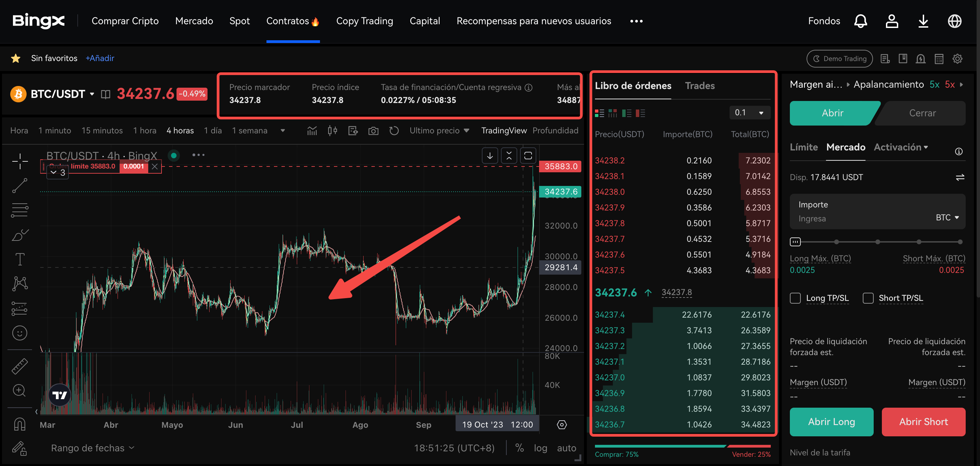Toggle Demo Trading mode
The height and width of the screenshot is (466, 980).
pos(839,59)
